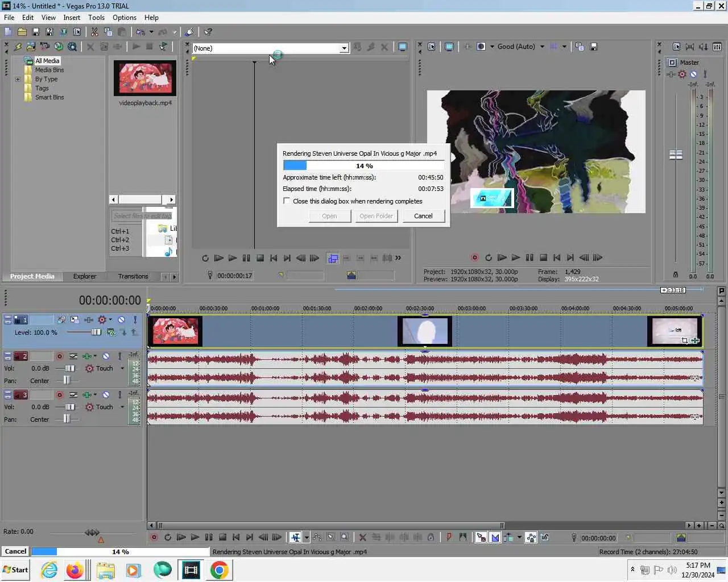This screenshot has height=582, width=728.
Task: Expand the By Type media bin
Action: (18, 79)
